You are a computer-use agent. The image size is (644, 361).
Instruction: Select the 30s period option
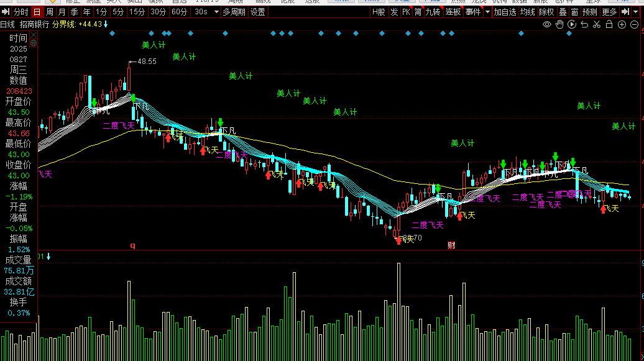point(201,12)
